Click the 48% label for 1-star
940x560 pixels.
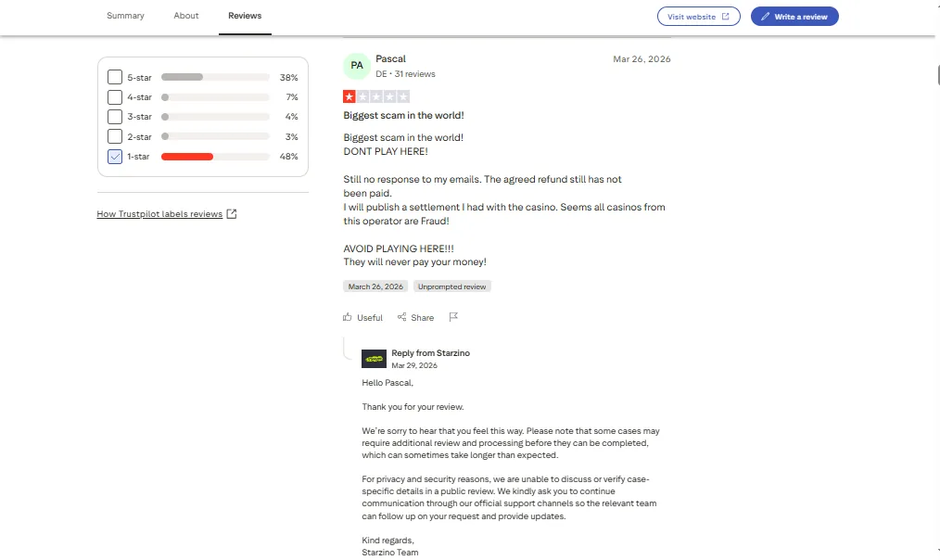289,157
